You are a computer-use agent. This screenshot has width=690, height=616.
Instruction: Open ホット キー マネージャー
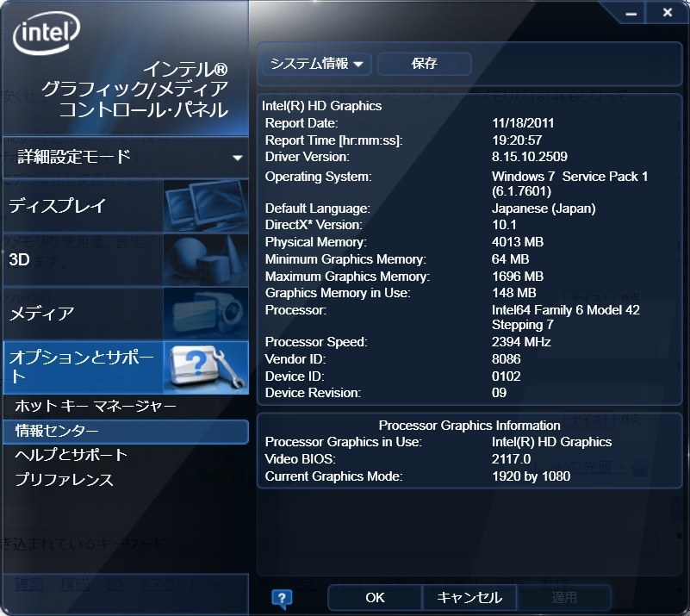96,406
